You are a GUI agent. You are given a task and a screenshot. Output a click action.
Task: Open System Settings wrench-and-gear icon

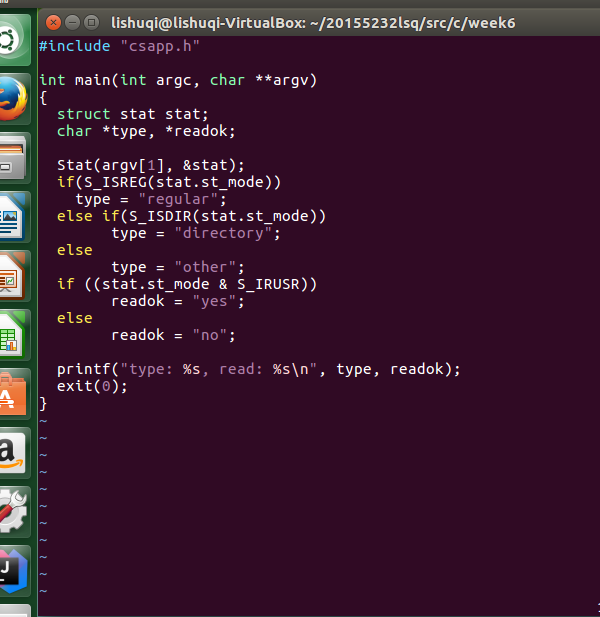pos(13,512)
